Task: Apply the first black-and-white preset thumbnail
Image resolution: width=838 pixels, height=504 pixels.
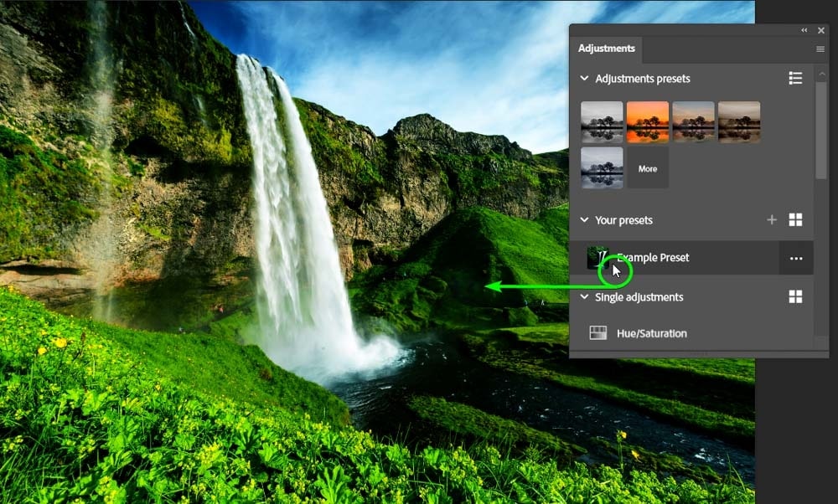Action: (602, 122)
